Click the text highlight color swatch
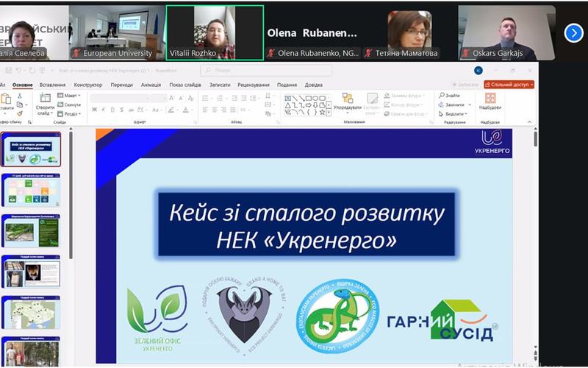This screenshot has width=588, height=368. pos(171,110)
